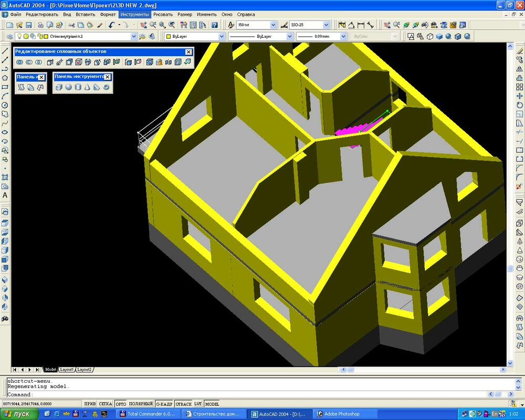Toggle СЕТКА grid display in the status bar
Screen dimensions: 525x420
tap(105, 404)
